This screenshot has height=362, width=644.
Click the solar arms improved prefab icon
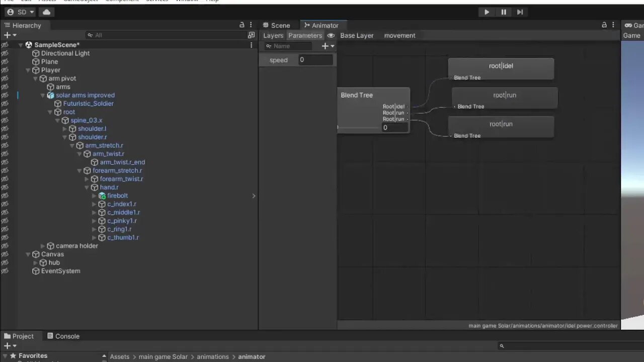50,96
